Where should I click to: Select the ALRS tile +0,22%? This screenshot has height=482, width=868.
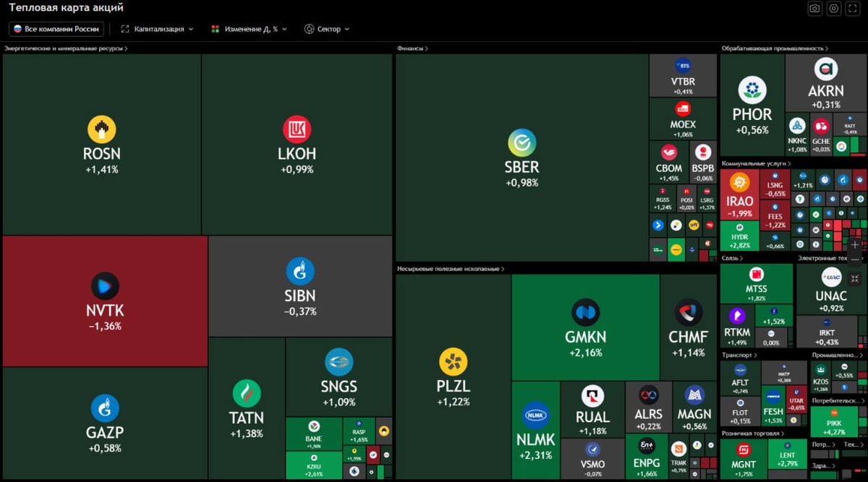pyautogui.click(x=648, y=407)
